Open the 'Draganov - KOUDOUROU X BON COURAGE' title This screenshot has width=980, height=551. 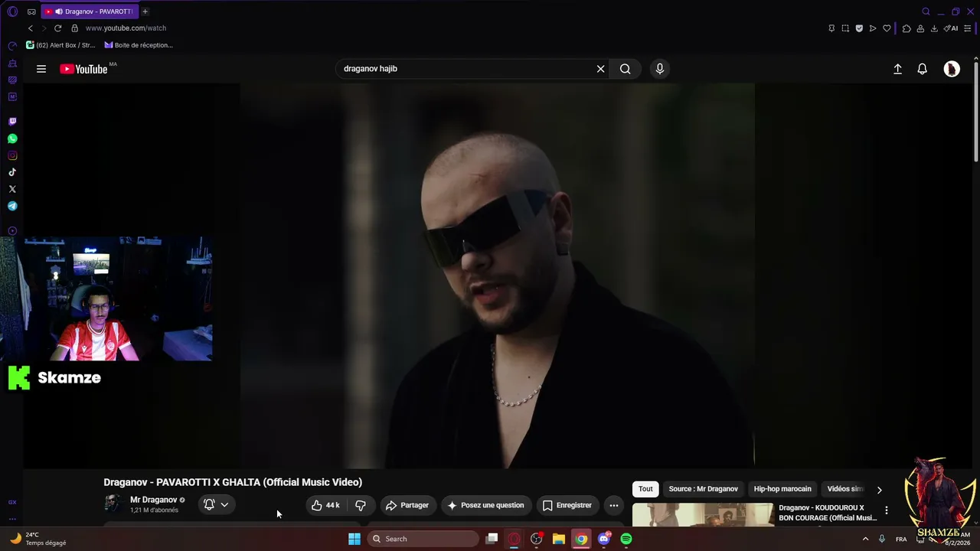click(828, 513)
